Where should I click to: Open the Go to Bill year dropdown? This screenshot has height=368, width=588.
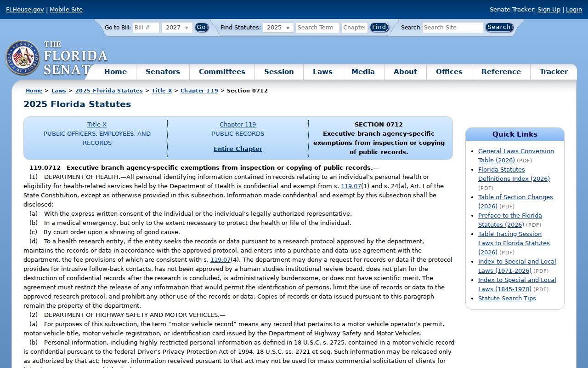[177, 28]
